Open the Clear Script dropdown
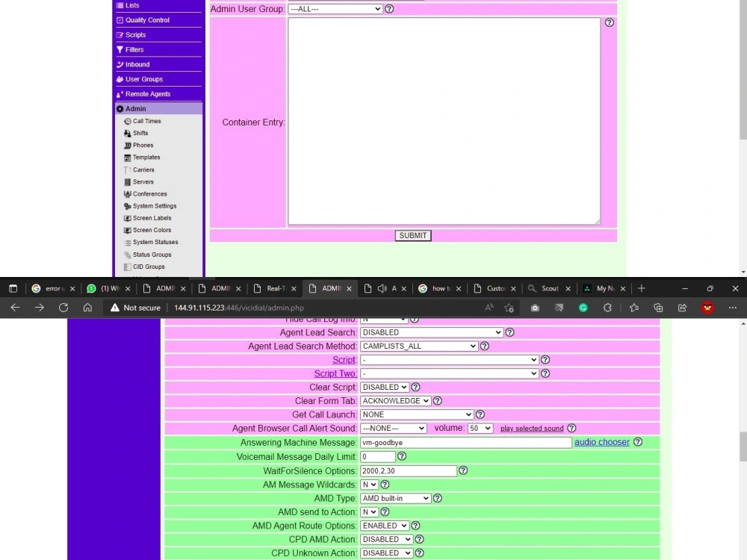This screenshot has height=560, width=747. 385,387
